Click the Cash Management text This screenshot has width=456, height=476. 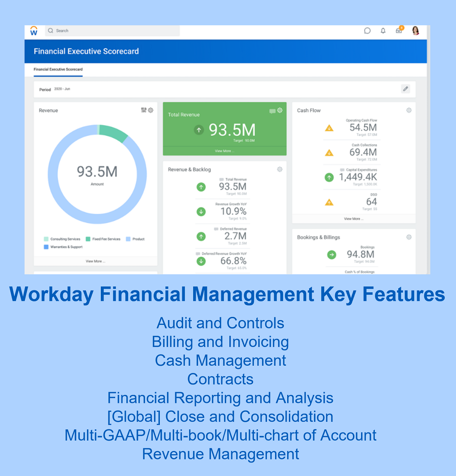220,361
